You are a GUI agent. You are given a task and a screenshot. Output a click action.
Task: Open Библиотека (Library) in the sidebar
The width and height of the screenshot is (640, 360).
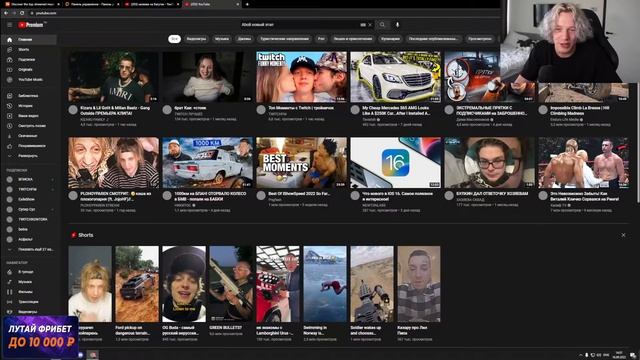point(29,96)
